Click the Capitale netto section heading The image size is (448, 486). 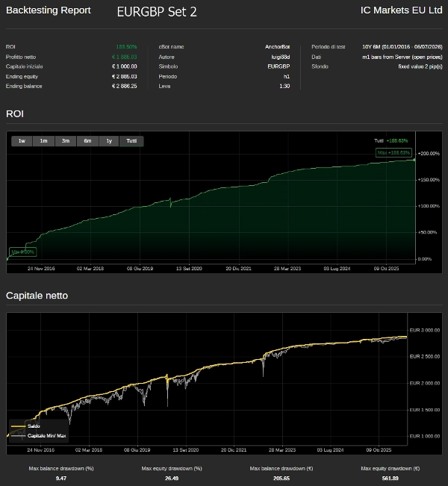37,296
